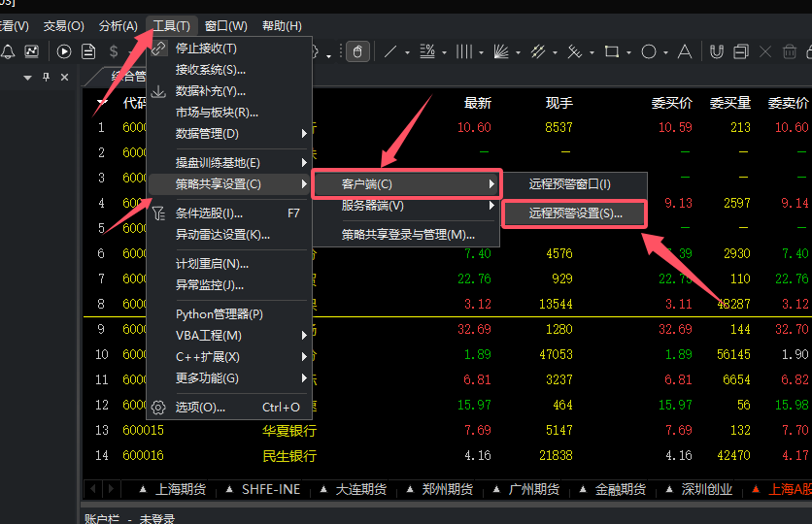Choose 停止接收(T) menu entry
Viewport: 812px width, 524px height.
(x=230, y=49)
